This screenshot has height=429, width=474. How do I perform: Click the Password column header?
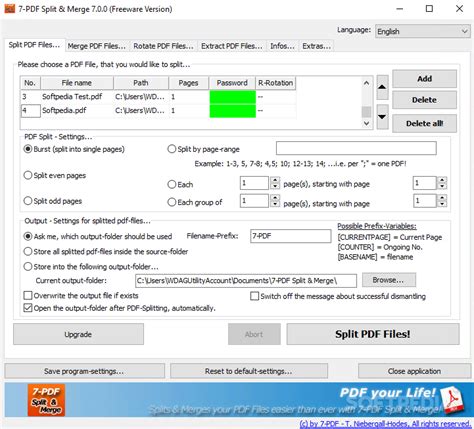232,83
